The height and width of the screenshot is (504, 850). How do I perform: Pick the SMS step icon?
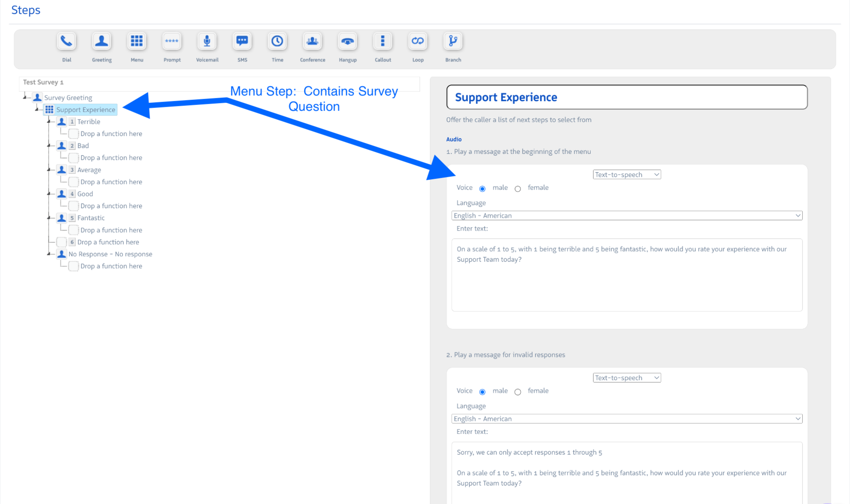(x=242, y=42)
